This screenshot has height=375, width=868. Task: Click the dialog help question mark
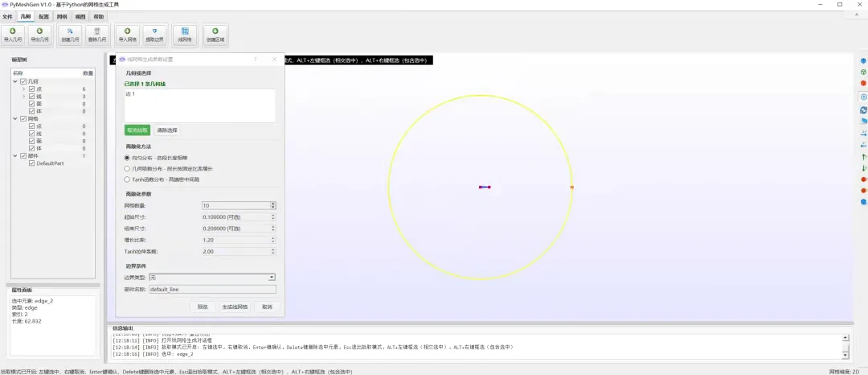256,59
